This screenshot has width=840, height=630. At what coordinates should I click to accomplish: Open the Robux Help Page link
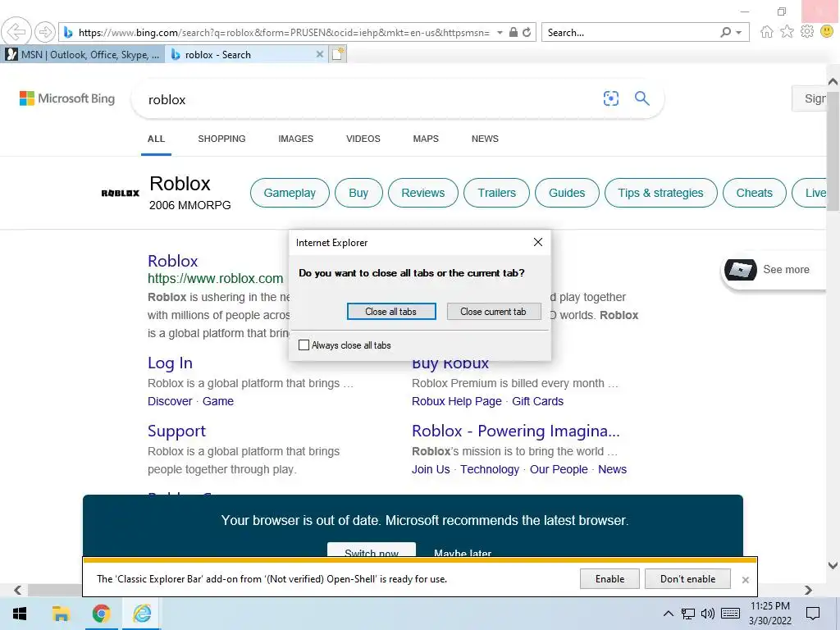456,401
